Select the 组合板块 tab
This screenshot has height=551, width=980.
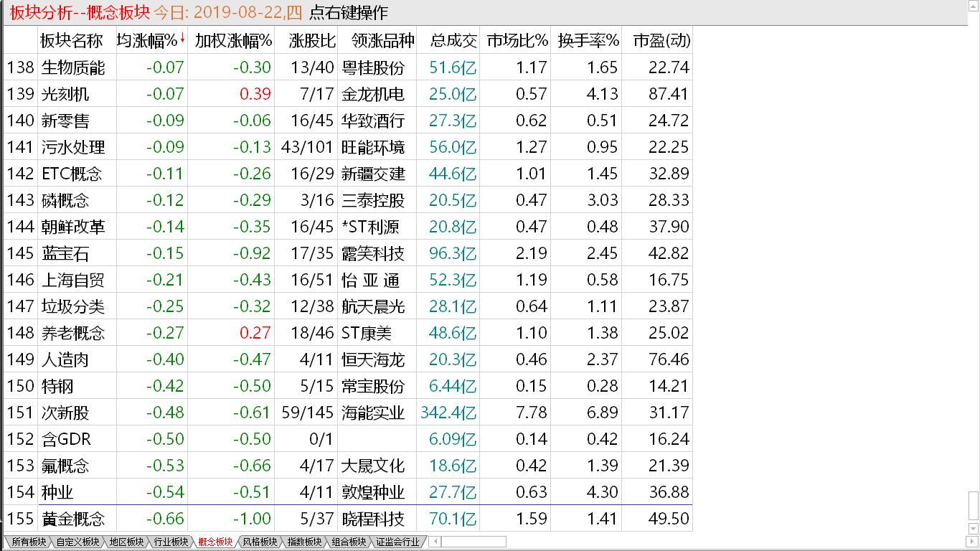click(x=349, y=542)
